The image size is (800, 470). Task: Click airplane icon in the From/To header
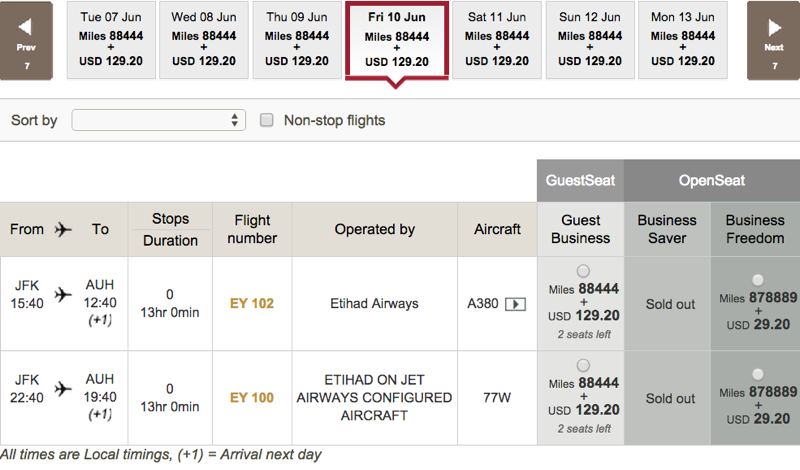coord(63,229)
